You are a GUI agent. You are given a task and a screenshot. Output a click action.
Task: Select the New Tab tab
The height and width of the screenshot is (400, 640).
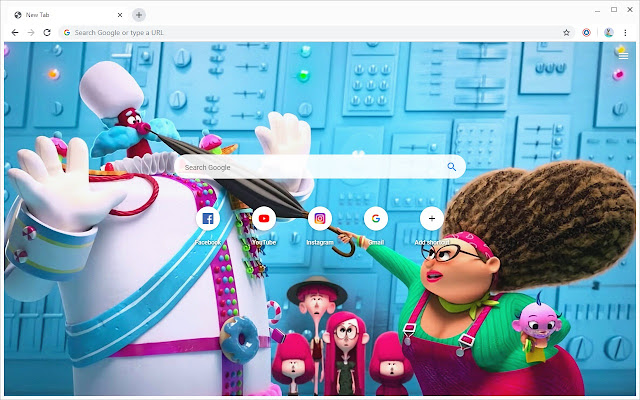pos(67,15)
